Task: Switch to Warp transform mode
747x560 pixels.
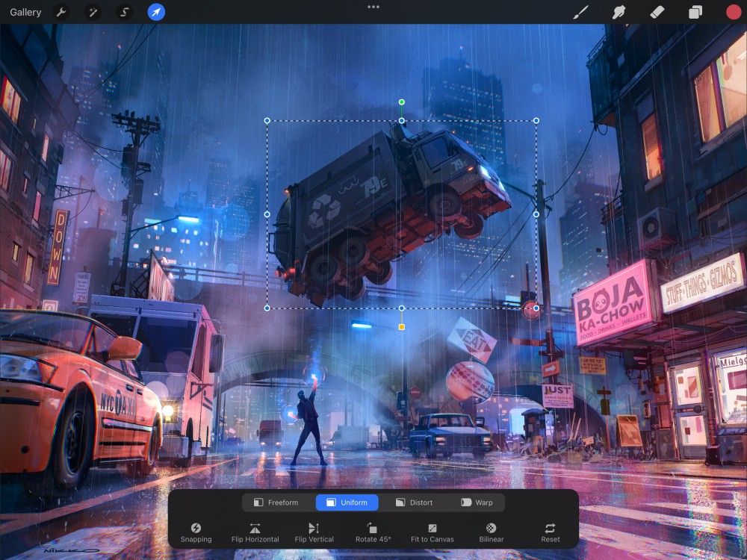Action: tap(477, 503)
